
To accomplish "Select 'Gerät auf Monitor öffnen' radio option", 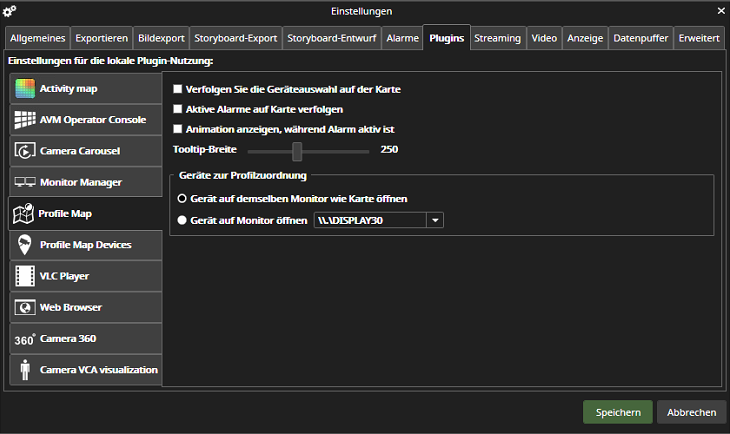I will (x=182, y=220).
